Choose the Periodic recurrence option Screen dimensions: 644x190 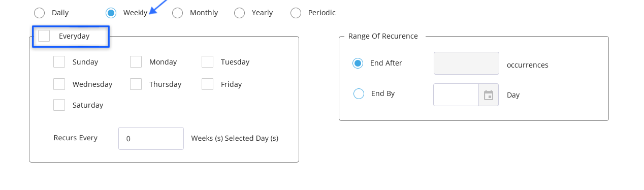coord(296,13)
